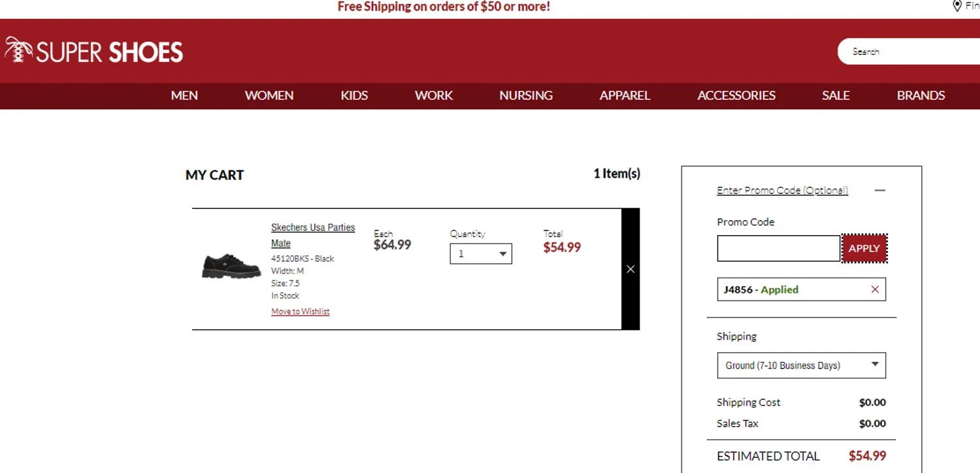This screenshot has width=980, height=473.
Task: Open the Shipping method dropdown
Action: (x=802, y=365)
